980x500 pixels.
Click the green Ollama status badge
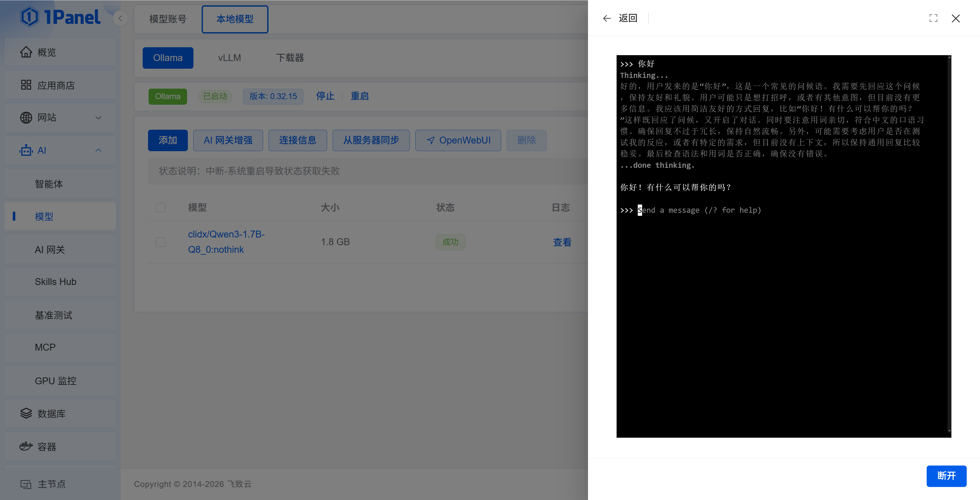[168, 96]
